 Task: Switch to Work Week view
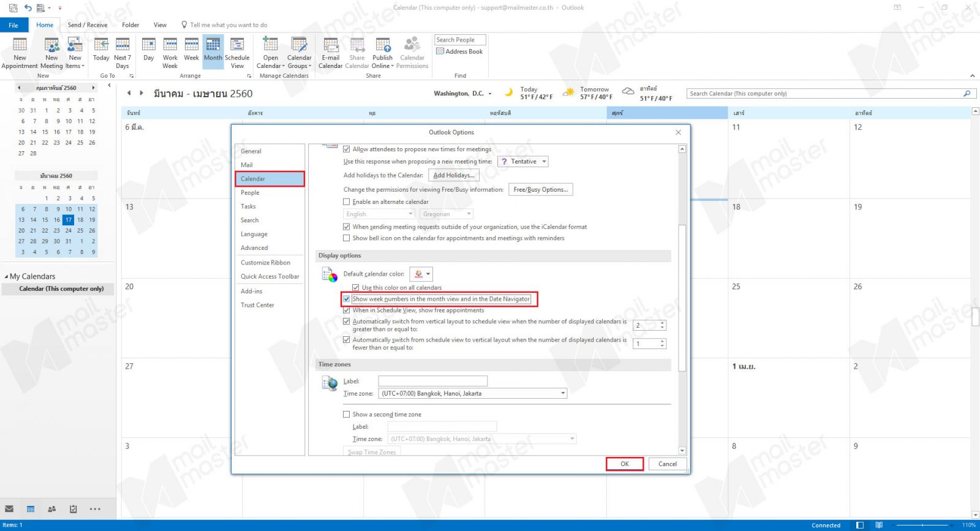(x=170, y=53)
